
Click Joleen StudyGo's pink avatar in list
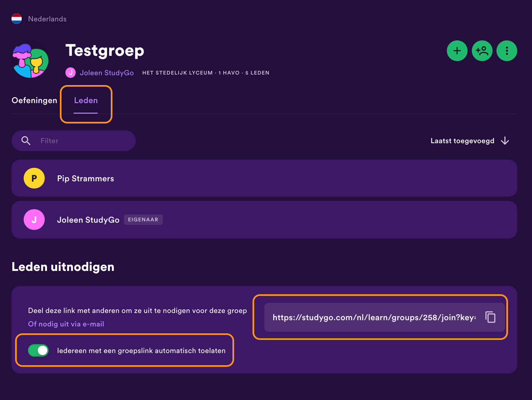click(x=34, y=220)
